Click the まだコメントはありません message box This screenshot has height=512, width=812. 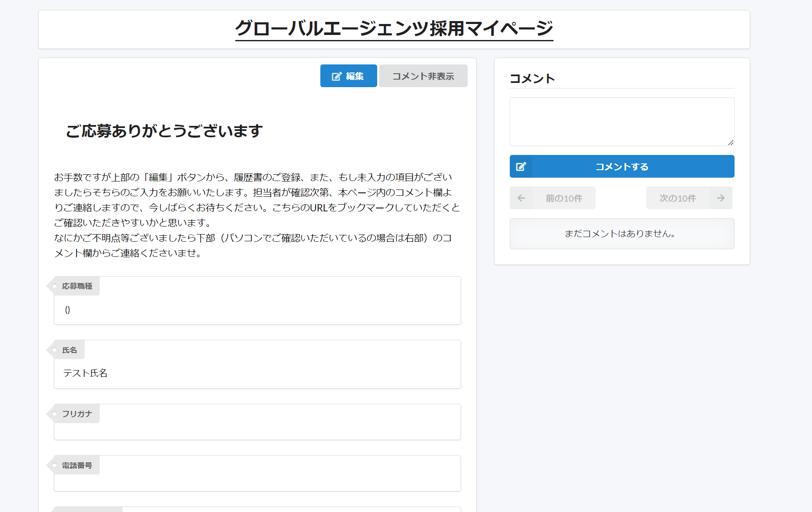tap(622, 234)
